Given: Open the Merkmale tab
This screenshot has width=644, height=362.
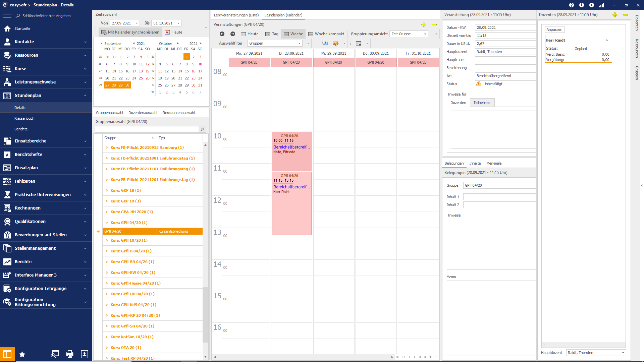Looking at the screenshot, I should 494,163.
